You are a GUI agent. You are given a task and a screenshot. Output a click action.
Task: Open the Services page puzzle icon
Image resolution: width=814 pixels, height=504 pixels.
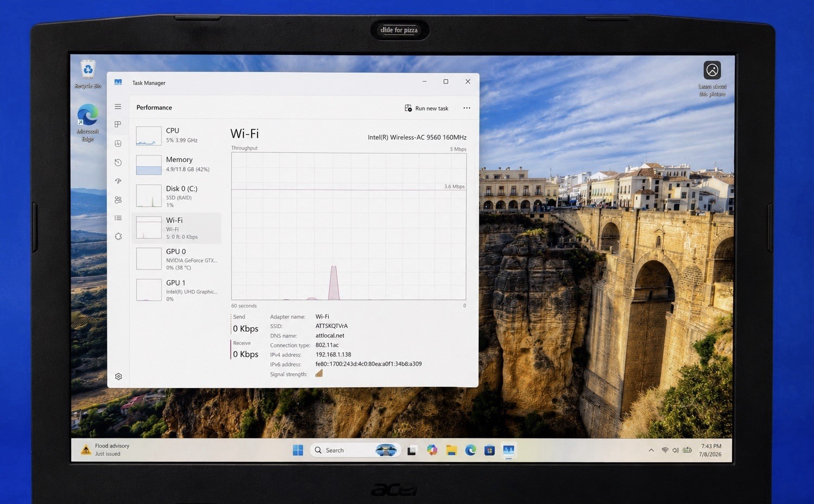click(118, 237)
